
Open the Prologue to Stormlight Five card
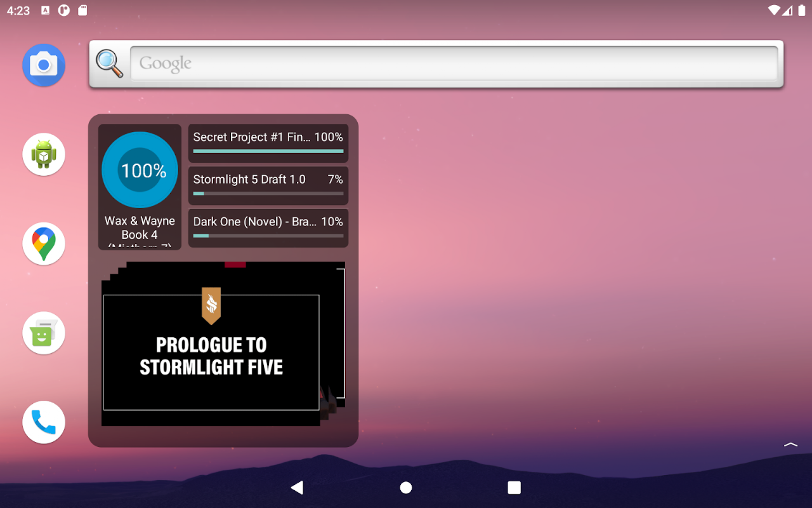[211, 352]
